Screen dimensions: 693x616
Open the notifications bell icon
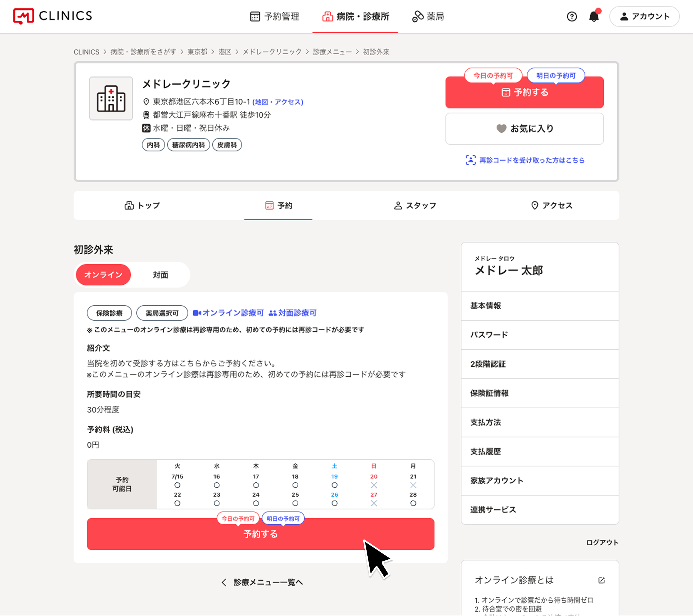594,16
